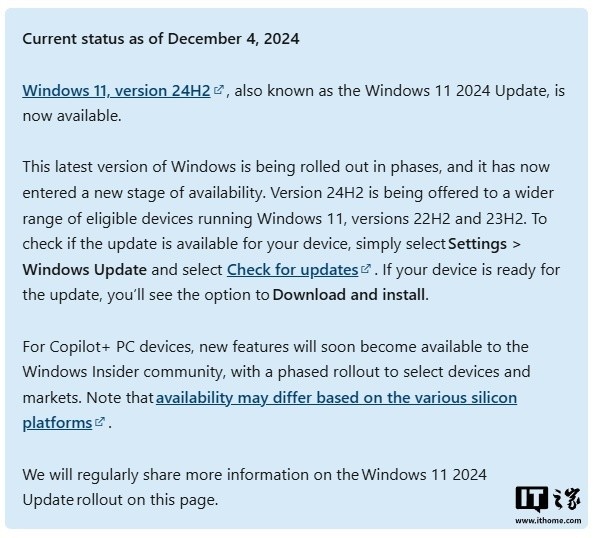Click the bold Download and install text
This screenshot has height=538, width=594.
[x=349, y=295]
